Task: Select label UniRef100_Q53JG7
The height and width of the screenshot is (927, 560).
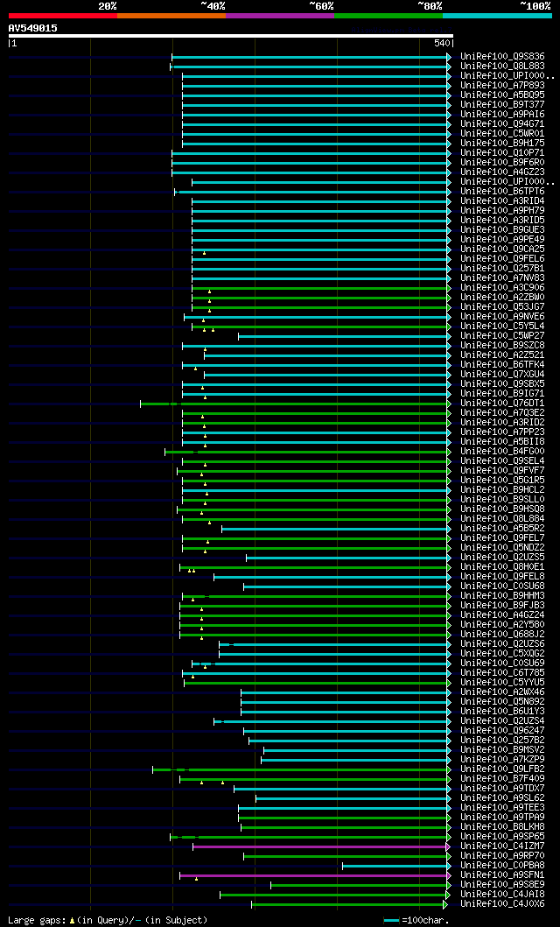Action: click(x=503, y=307)
